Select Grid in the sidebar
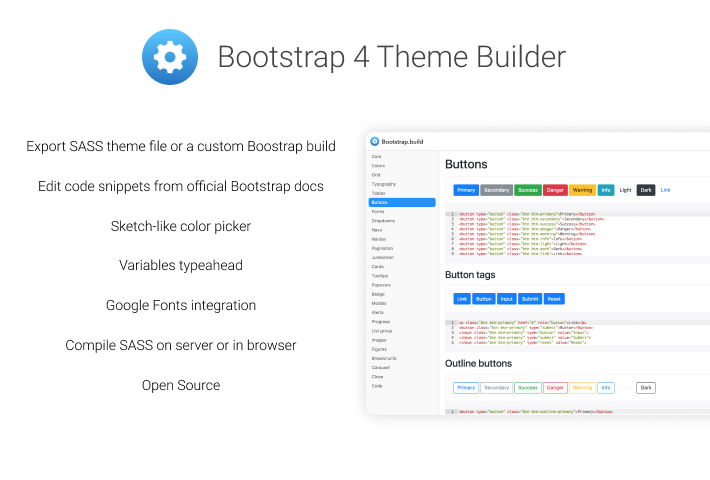This screenshot has height=480, width=710. [376, 175]
